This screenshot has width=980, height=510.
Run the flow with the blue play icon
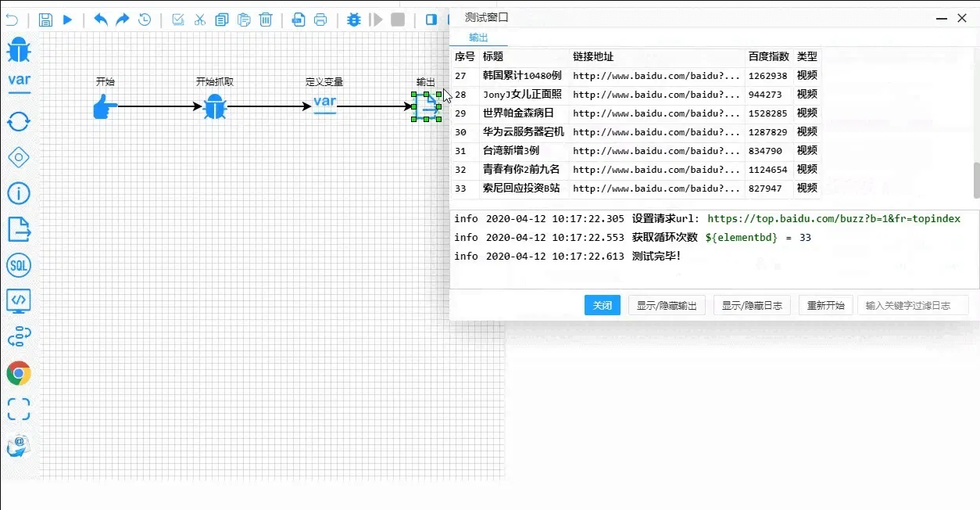tap(67, 20)
